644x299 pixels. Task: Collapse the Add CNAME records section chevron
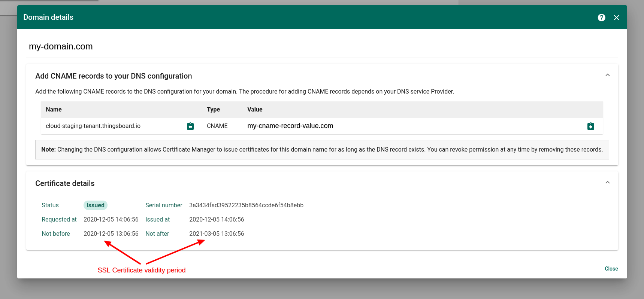607,75
